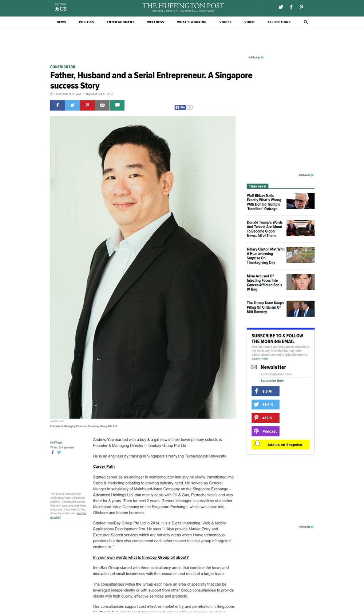The height and width of the screenshot is (614, 364).
Task: Click the purple Podcast button
Action: click(x=265, y=431)
